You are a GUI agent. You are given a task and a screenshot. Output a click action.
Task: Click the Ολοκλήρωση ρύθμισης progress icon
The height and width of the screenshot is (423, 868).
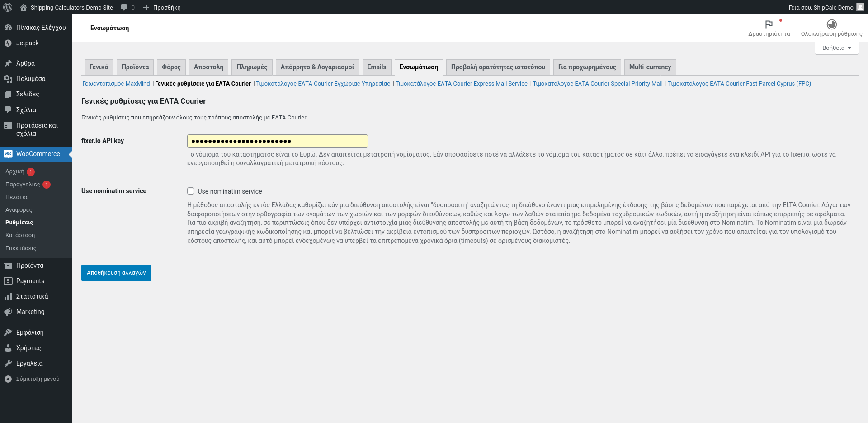coord(832,24)
